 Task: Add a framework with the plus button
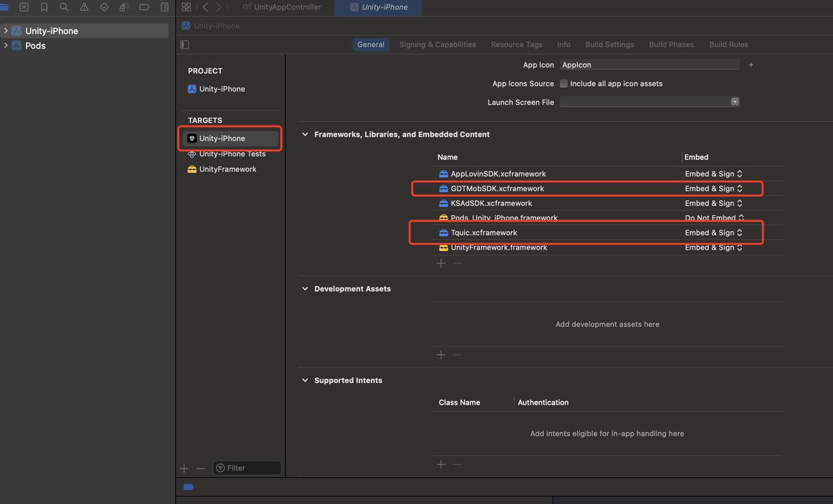(441, 263)
